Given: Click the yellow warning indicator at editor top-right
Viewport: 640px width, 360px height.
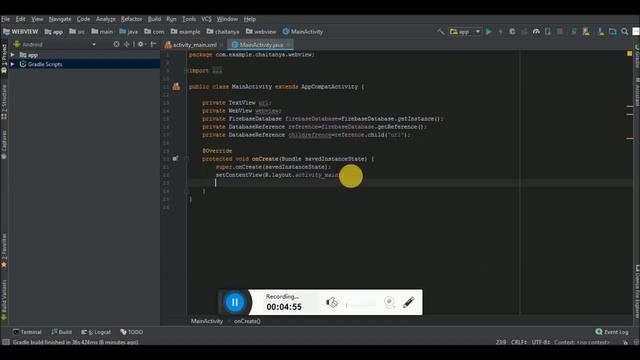Looking at the screenshot, I should tap(629, 53).
